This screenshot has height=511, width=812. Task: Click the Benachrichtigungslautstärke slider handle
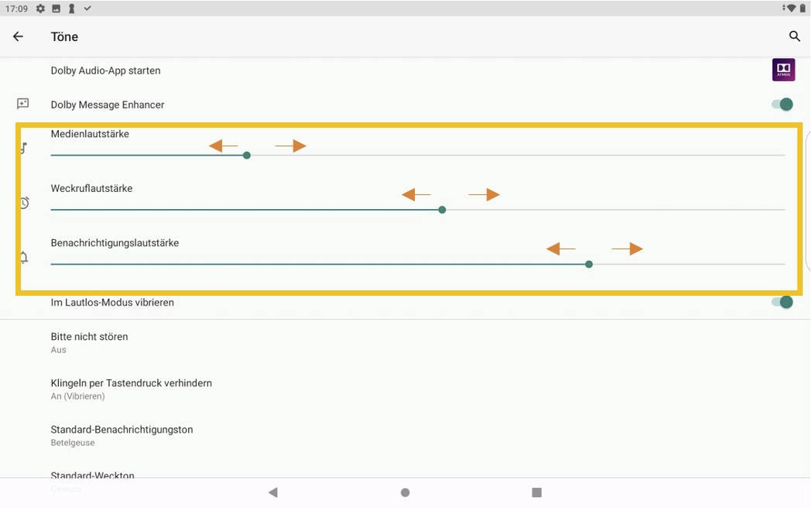point(589,264)
